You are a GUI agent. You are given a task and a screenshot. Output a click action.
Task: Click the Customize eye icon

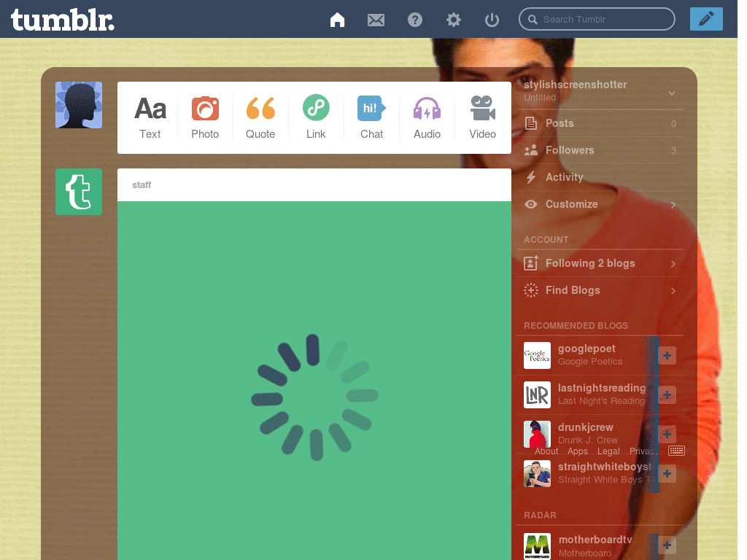point(531,204)
